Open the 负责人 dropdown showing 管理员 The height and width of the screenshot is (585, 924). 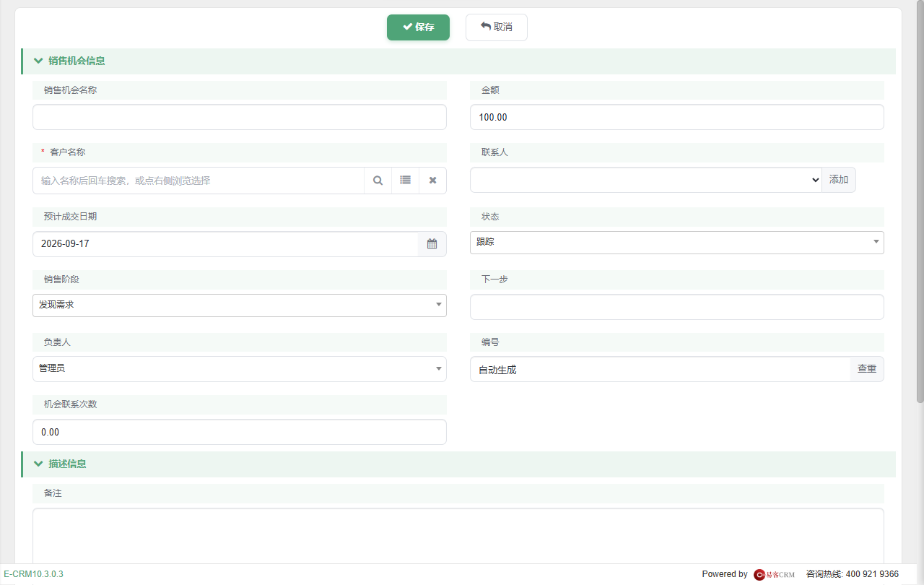[x=240, y=368]
